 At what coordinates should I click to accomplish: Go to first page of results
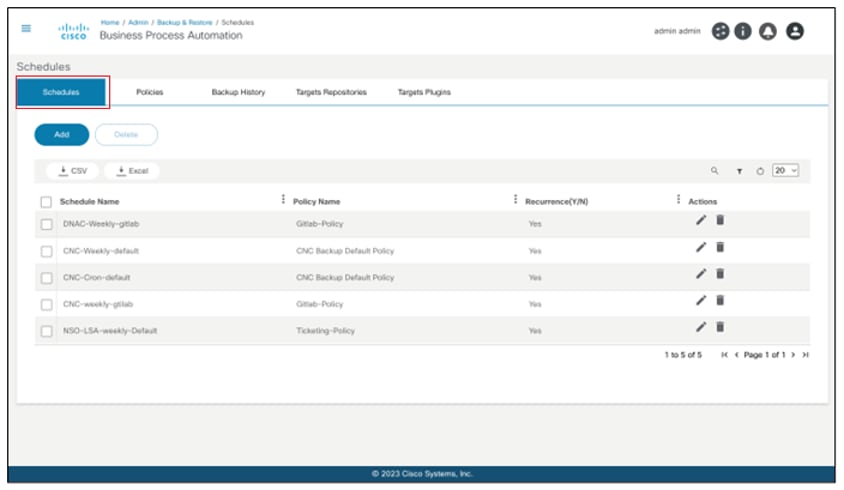click(x=725, y=354)
